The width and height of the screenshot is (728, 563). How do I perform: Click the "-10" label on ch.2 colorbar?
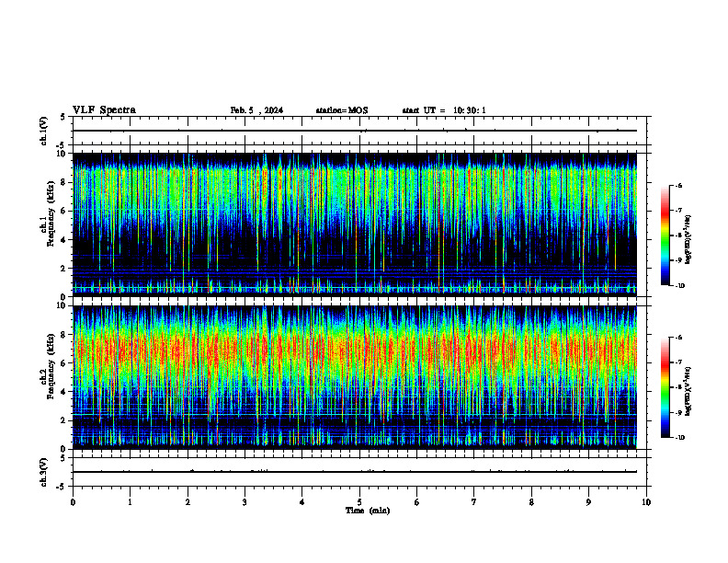(x=679, y=438)
